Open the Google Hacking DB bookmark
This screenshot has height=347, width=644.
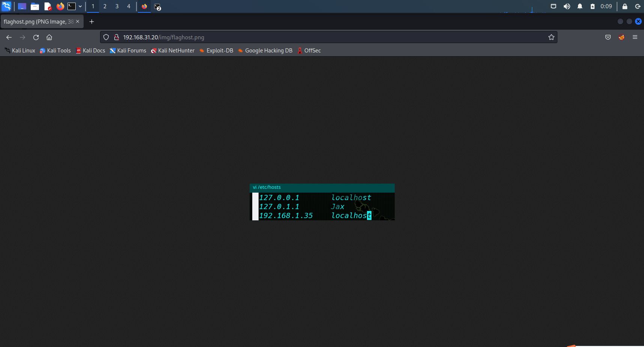pyautogui.click(x=265, y=51)
